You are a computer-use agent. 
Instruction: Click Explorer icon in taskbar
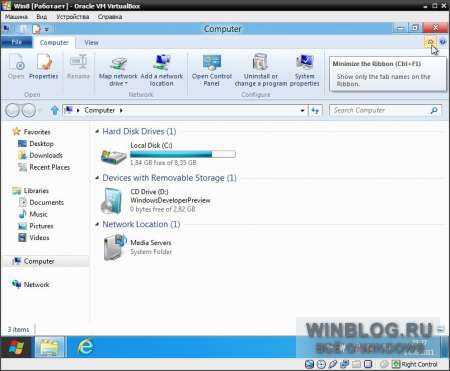click(50, 347)
